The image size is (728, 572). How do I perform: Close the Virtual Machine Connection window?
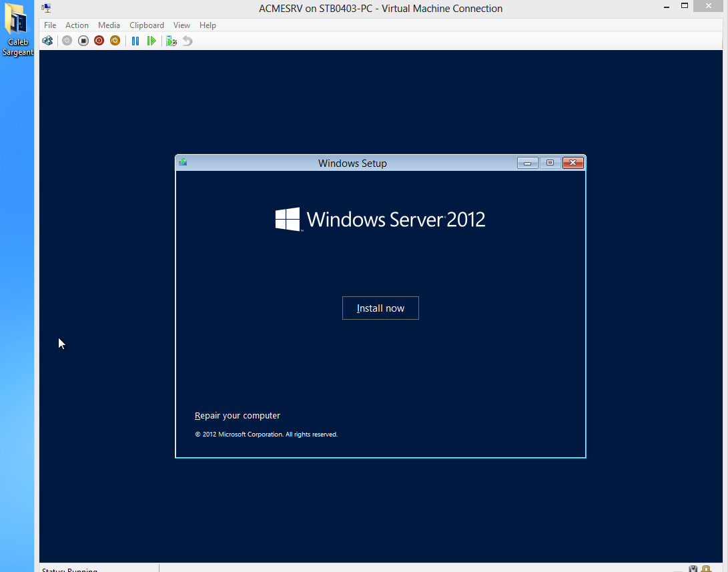(709, 6)
